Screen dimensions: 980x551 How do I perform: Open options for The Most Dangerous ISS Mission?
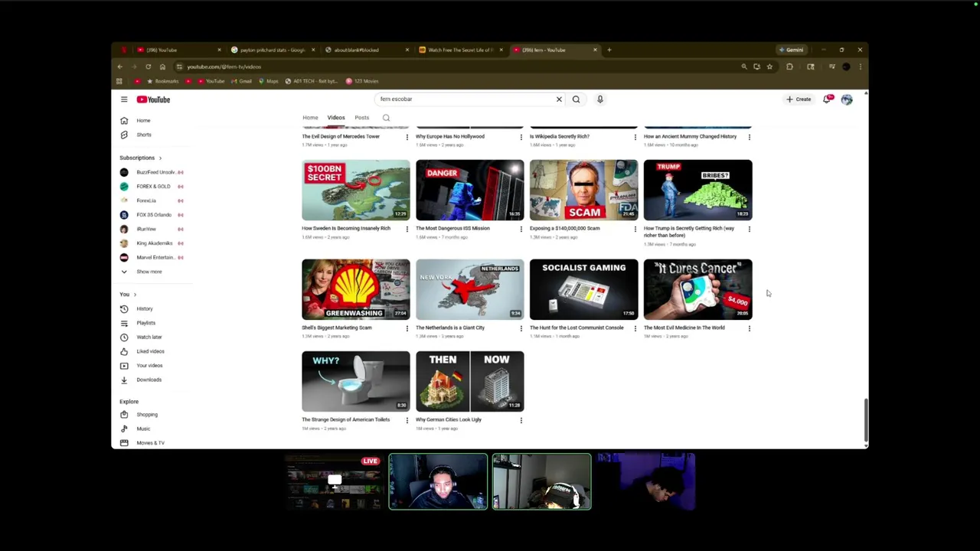[521, 229]
